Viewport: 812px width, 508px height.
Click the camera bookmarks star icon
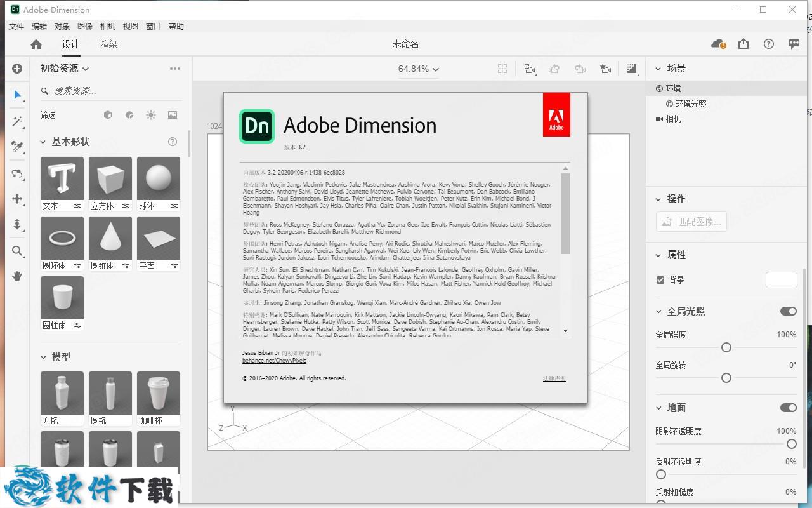click(x=606, y=69)
